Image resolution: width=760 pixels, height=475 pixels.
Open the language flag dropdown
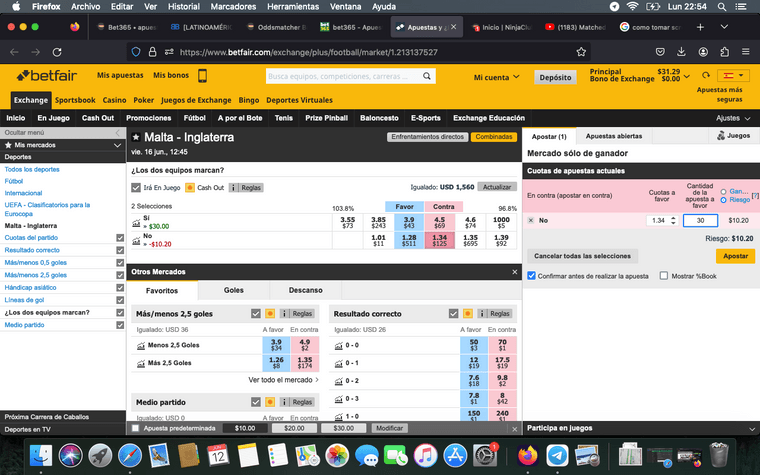[x=733, y=76]
